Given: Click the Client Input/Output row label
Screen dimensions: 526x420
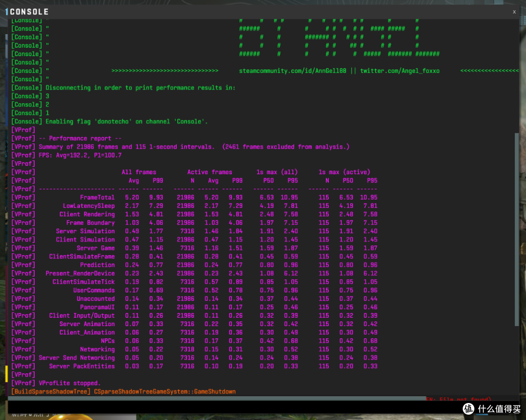Looking at the screenshot, I should [82, 315].
